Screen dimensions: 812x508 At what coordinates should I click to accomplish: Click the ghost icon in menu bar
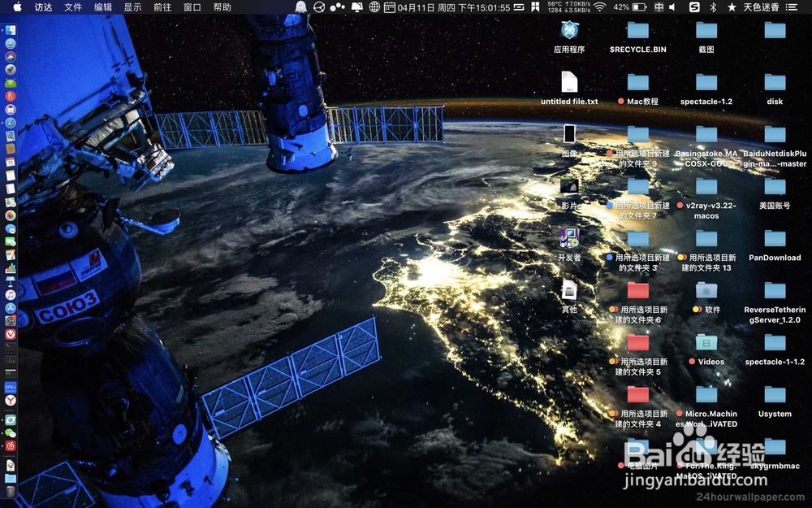pyautogui.click(x=300, y=7)
